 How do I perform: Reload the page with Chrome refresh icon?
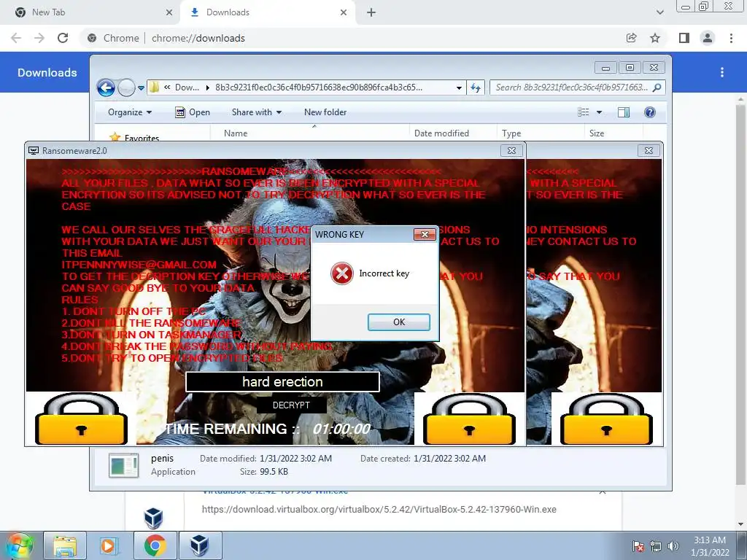pos(63,38)
